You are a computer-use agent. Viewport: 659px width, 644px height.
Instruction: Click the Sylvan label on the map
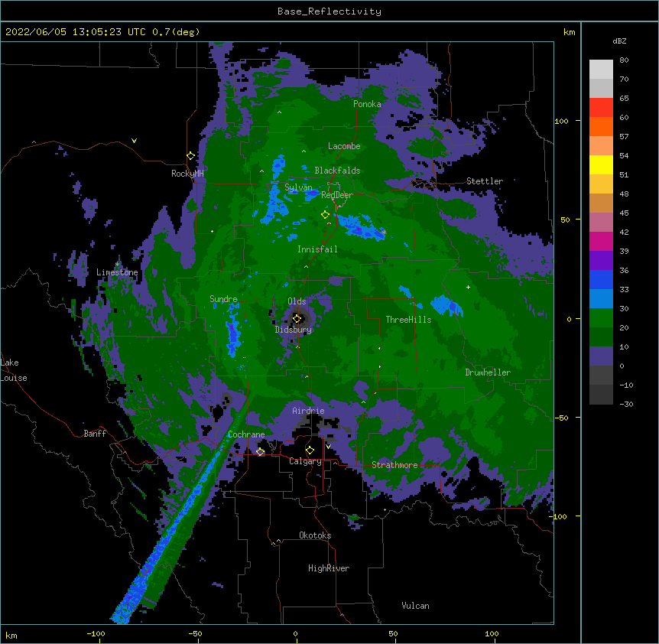[298, 187]
